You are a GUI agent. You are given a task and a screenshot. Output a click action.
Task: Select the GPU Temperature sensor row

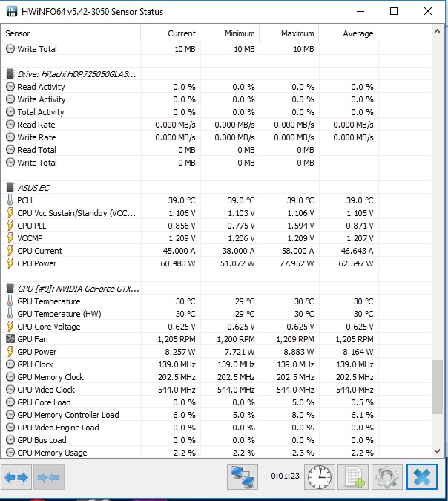pos(48,301)
